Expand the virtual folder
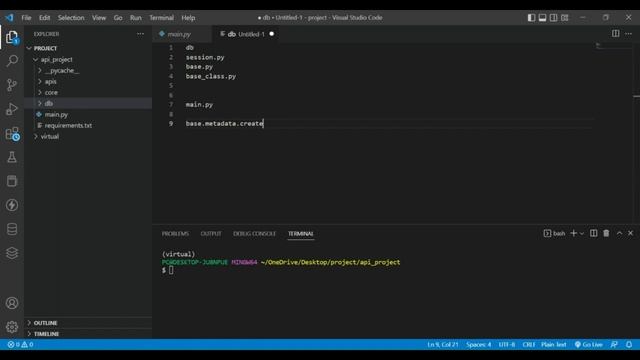This screenshot has width=640, height=360. click(36, 136)
